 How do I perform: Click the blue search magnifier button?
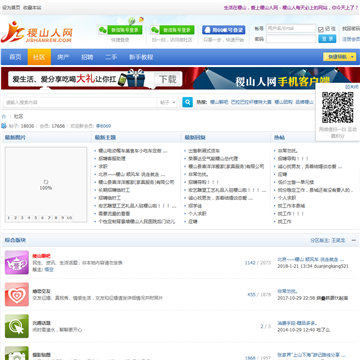188,102
